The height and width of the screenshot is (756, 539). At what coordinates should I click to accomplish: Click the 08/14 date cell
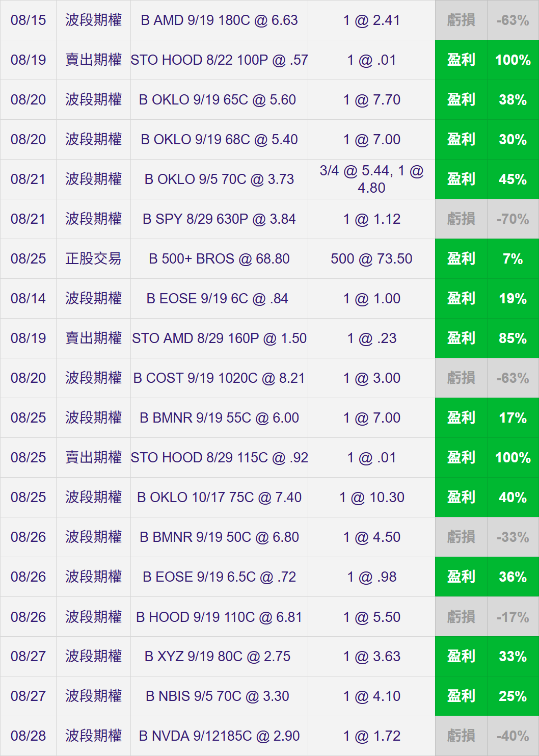(28, 299)
